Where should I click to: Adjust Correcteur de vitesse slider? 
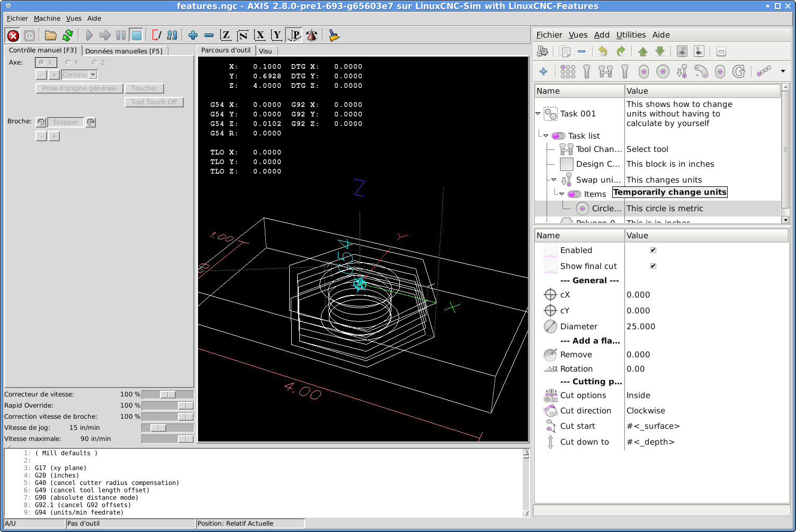167,394
